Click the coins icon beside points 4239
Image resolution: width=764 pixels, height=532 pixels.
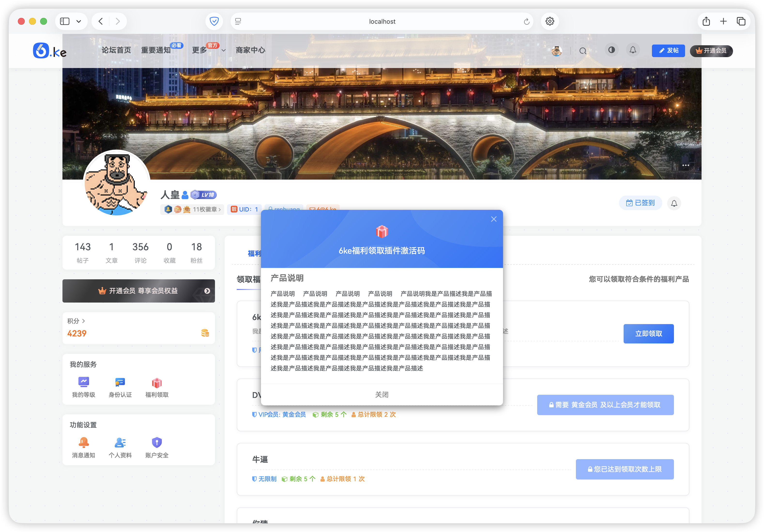coord(205,333)
